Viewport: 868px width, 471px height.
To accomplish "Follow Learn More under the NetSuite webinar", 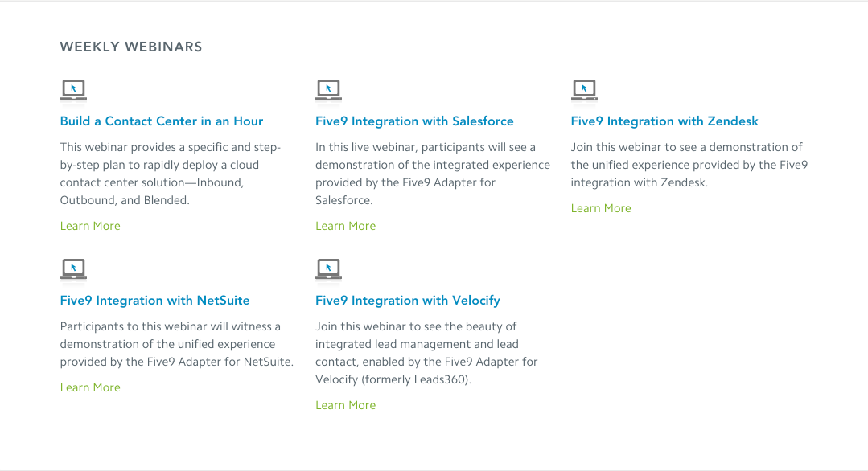I will (x=90, y=387).
